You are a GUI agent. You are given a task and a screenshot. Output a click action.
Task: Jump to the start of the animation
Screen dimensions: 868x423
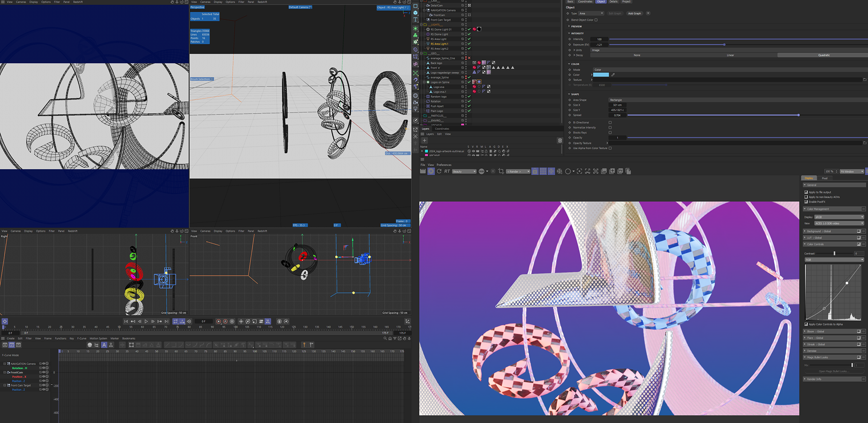[126, 321]
